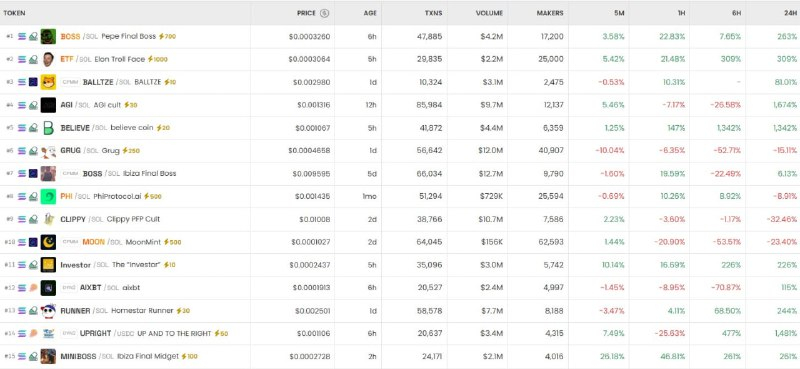The image size is (800, 369).
Task: Click the believe coin green B logo
Action: point(48,128)
